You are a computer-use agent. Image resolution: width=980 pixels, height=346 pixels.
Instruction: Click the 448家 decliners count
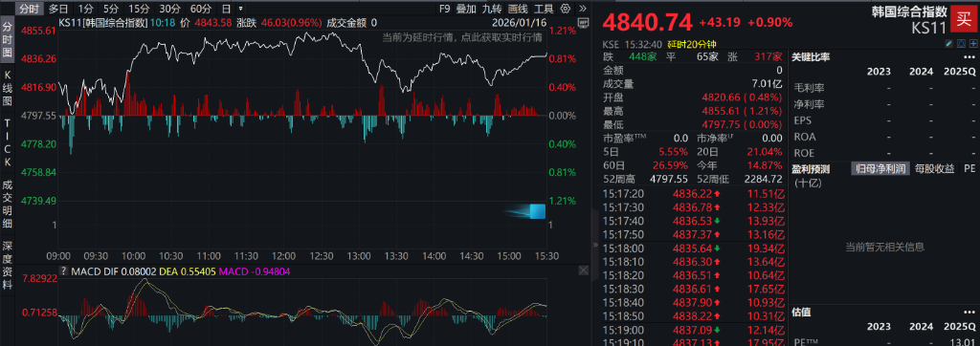tap(642, 56)
